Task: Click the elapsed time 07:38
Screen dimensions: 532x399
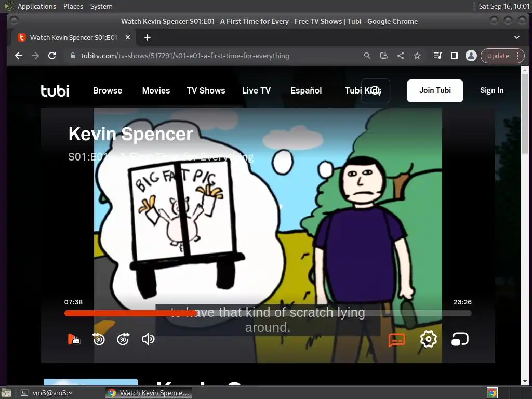Action: point(73,302)
